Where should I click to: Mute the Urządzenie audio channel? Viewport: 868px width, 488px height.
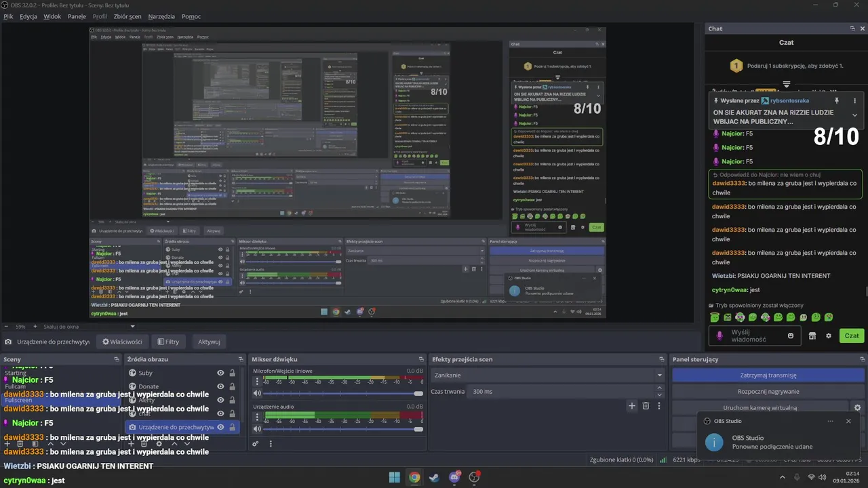pyautogui.click(x=257, y=428)
